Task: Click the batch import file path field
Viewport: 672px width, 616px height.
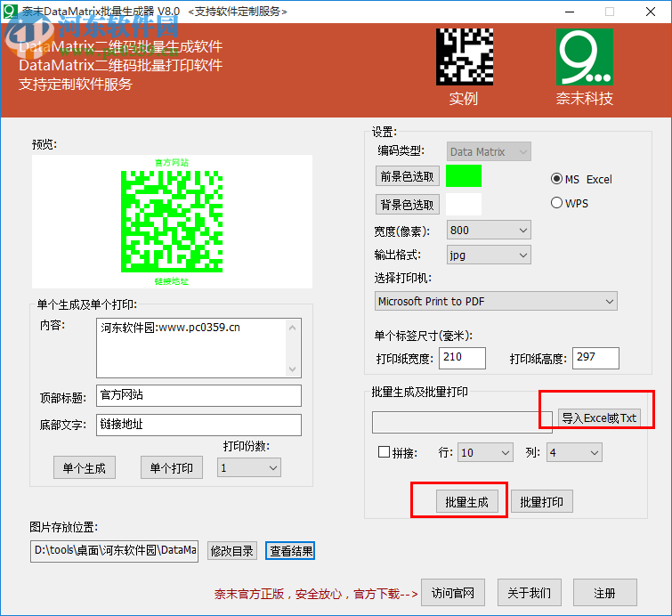Action: click(x=462, y=422)
